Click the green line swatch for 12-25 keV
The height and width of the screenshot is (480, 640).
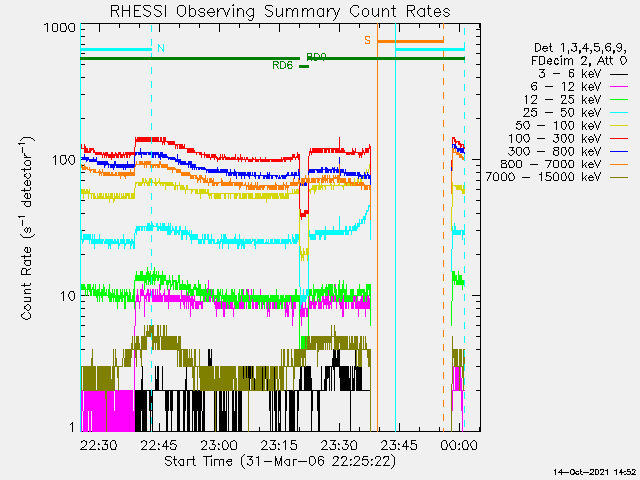pos(619,100)
